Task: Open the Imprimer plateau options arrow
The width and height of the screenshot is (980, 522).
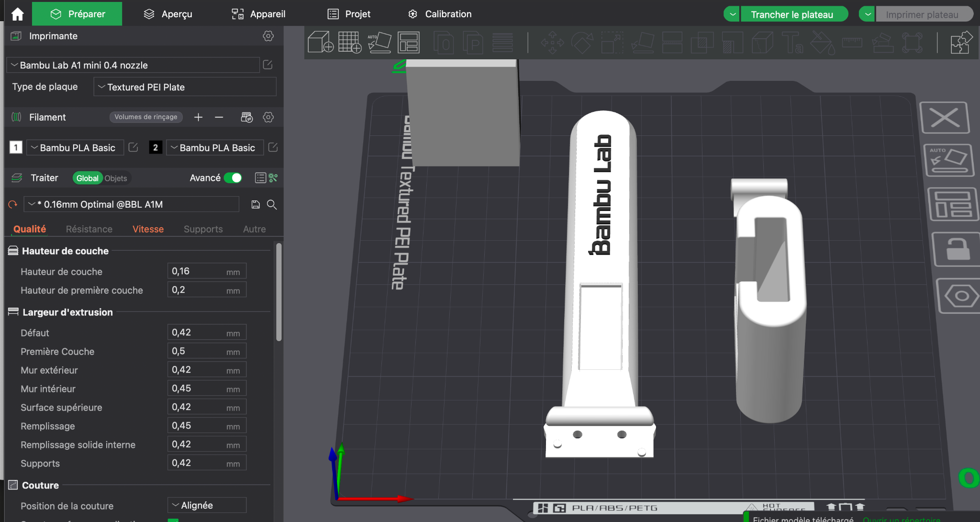Action: click(867, 14)
